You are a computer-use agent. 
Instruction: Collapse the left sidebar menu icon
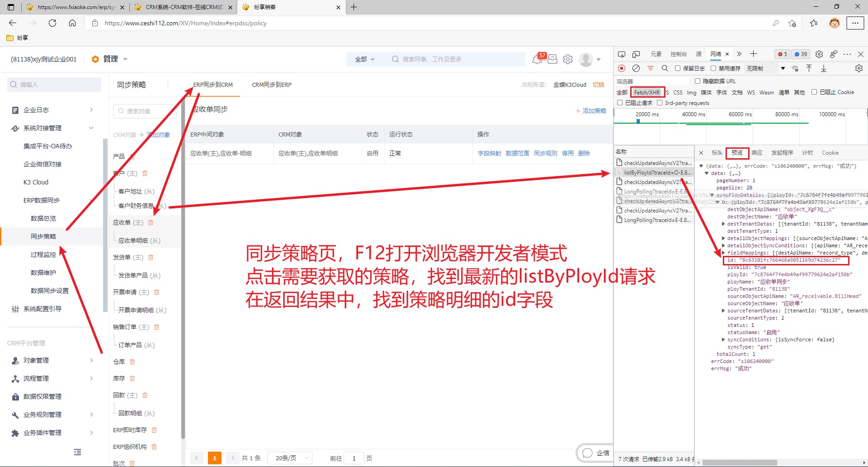[78, 452]
